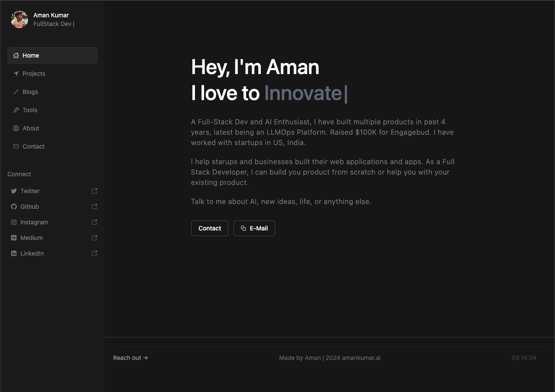Click the Home icon in the sidebar

pos(15,55)
